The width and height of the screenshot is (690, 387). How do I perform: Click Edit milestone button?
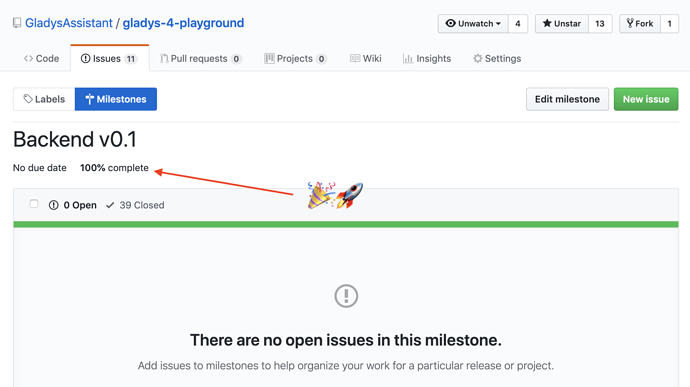coord(567,99)
